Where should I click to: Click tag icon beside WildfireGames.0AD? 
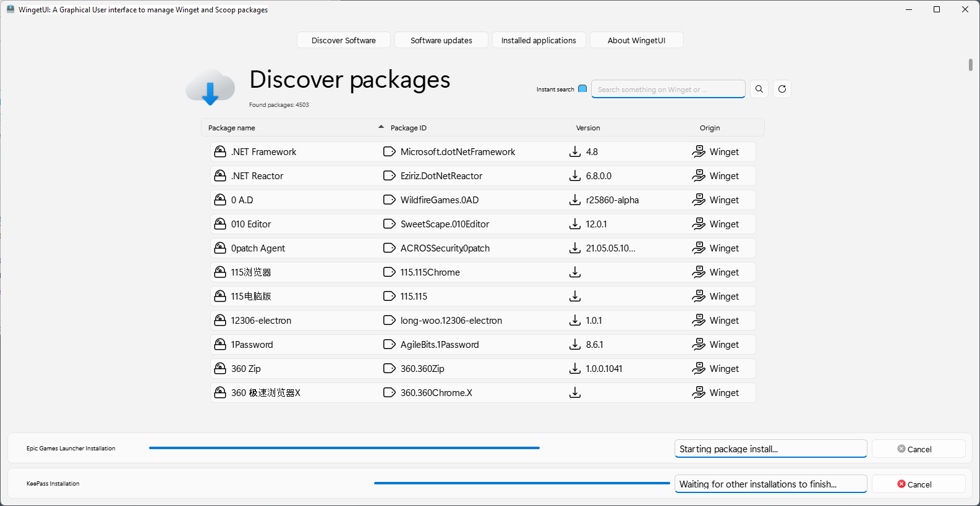coord(389,200)
